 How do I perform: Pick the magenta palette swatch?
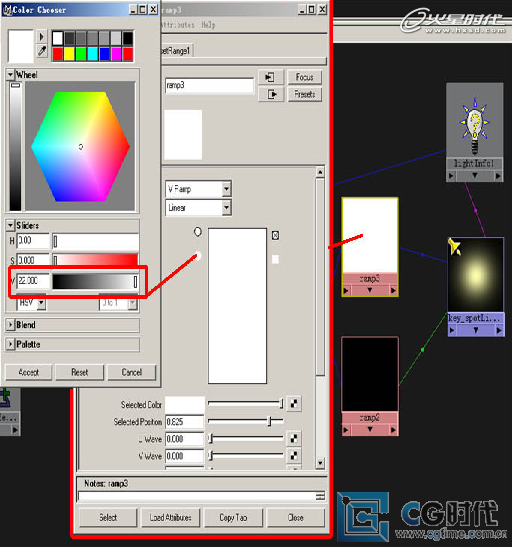click(x=116, y=54)
